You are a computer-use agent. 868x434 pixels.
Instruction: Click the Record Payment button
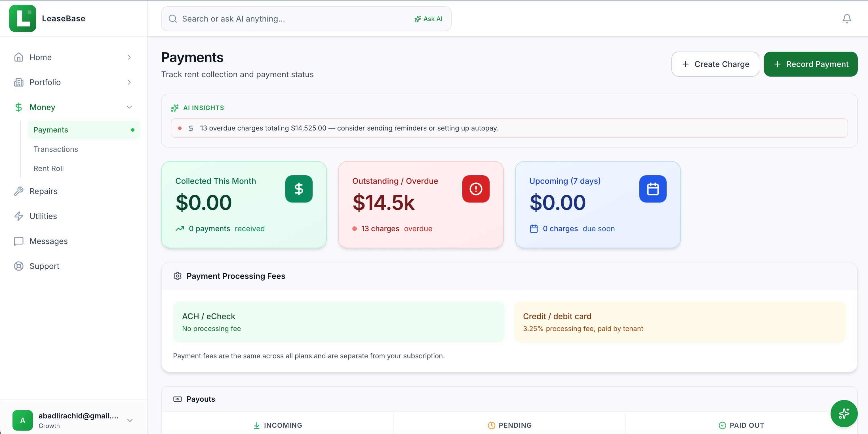(810, 64)
